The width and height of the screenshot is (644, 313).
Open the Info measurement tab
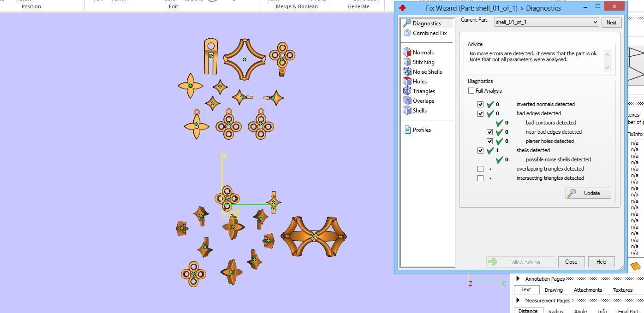pos(602,311)
